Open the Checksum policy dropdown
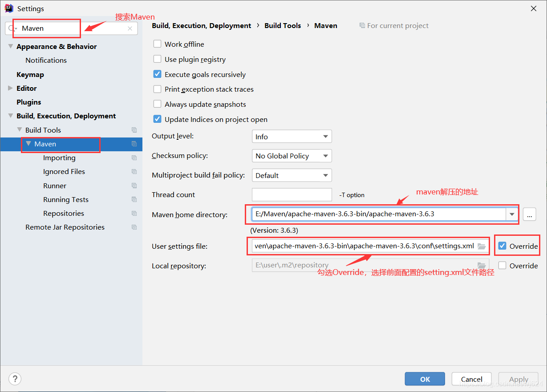547x392 pixels. tap(292, 156)
